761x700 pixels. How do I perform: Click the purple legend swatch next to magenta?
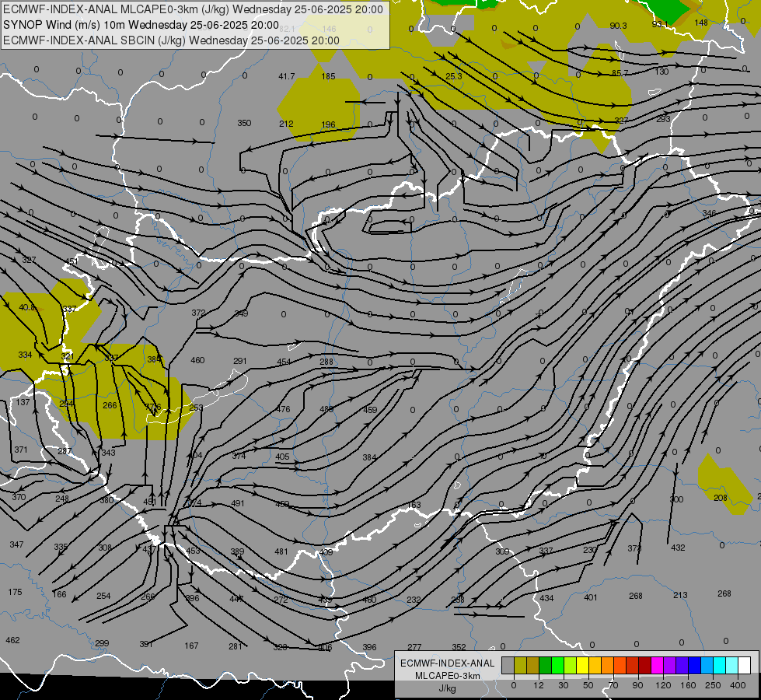pyautogui.click(x=670, y=666)
